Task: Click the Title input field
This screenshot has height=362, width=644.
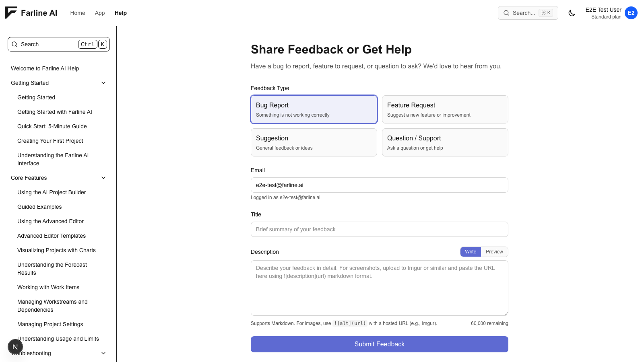Action: tap(379, 229)
